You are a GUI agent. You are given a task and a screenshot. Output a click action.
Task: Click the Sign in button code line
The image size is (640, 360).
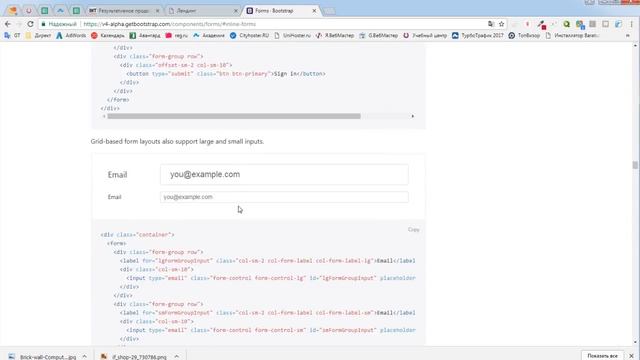point(226,74)
